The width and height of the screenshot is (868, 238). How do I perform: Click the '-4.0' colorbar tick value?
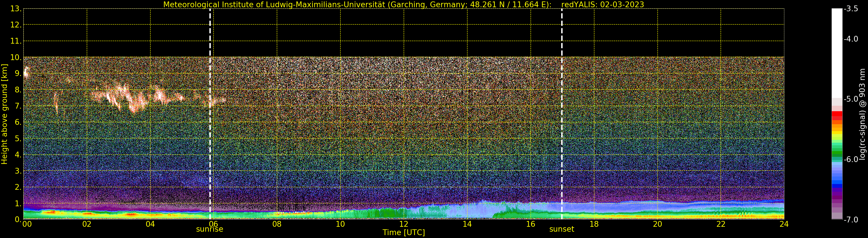tap(851, 39)
